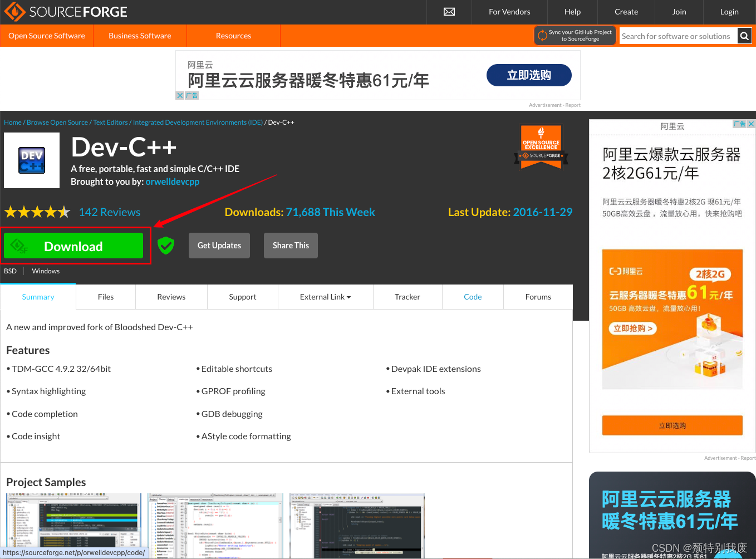
Task: Click the Last Update 2016-11-29 text
Action: point(510,212)
